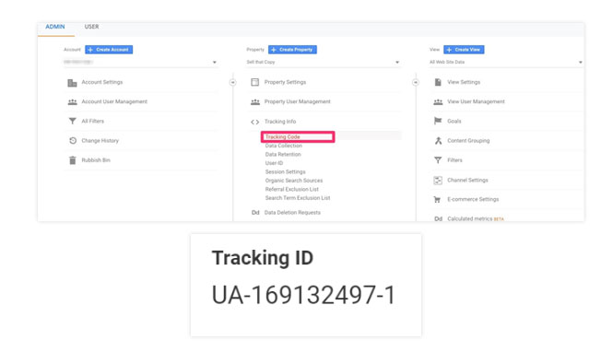Open the Account selector dropdown
This screenshot has width=613, height=364.
pyautogui.click(x=140, y=62)
